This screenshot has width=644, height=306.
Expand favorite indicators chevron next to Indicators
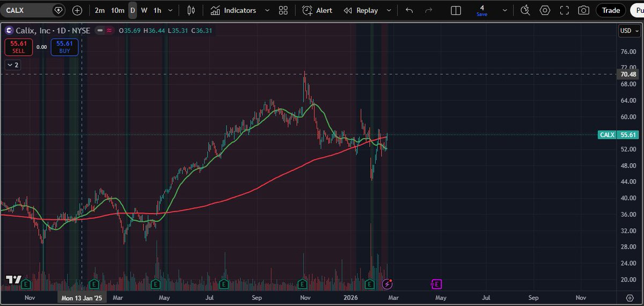267,10
